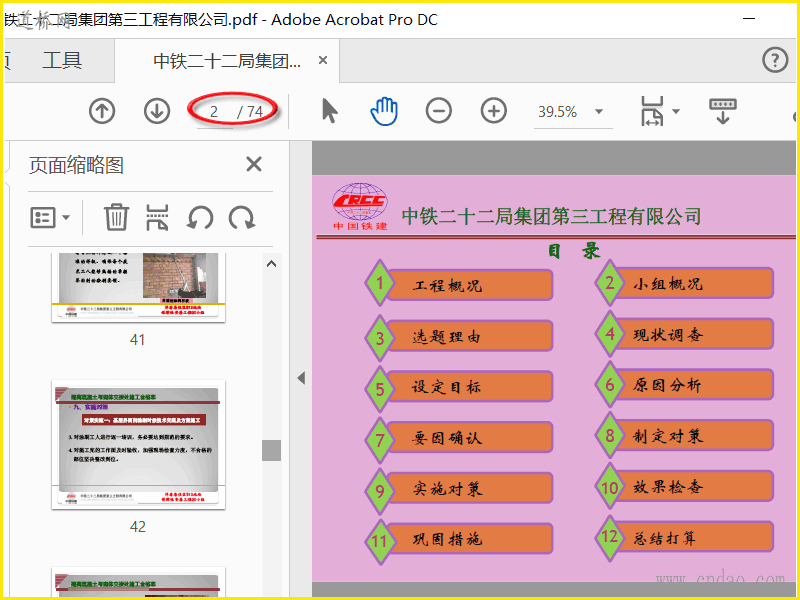The height and width of the screenshot is (600, 800).
Task: Open contents entry 6 原因分析
Action: tap(684, 384)
